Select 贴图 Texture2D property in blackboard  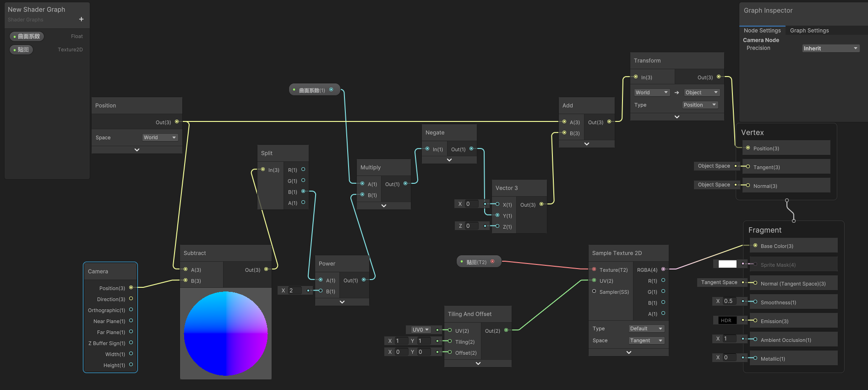click(x=21, y=49)
